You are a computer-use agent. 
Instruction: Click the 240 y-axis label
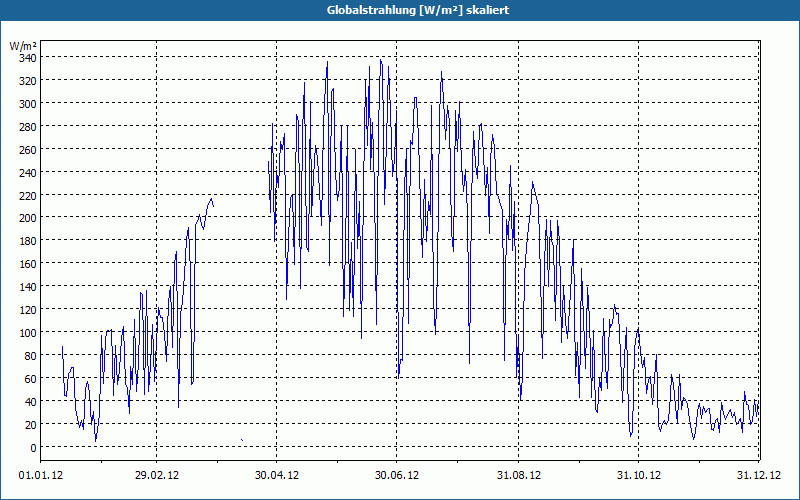[x=28, y=172]
